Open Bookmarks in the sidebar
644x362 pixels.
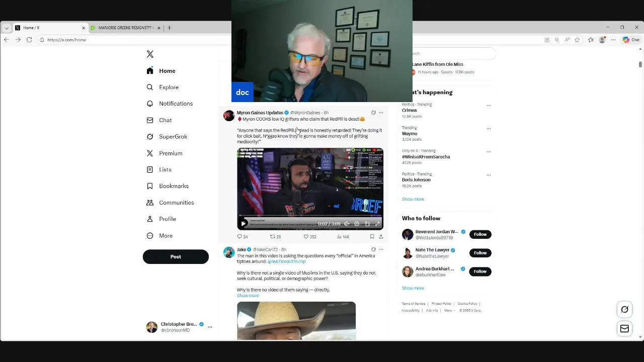tap(168, 186)
